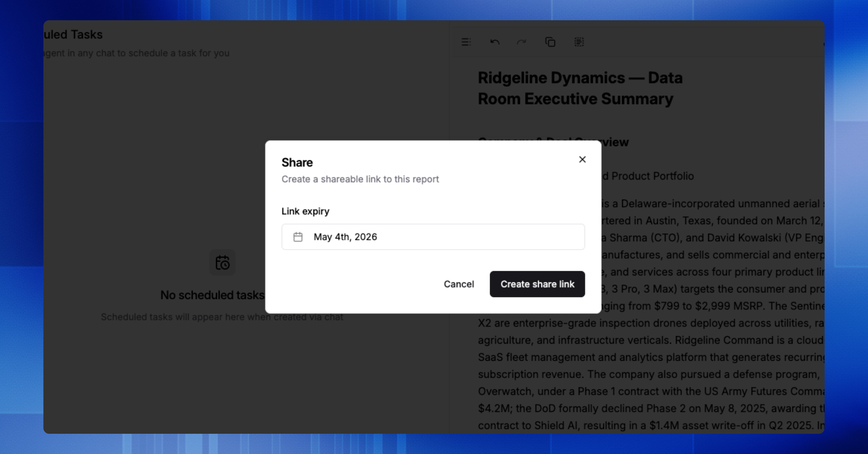Open the May 4th, 2026 expiry date picker
Viewport: 868px width, 454px height.
pos(433,237)
